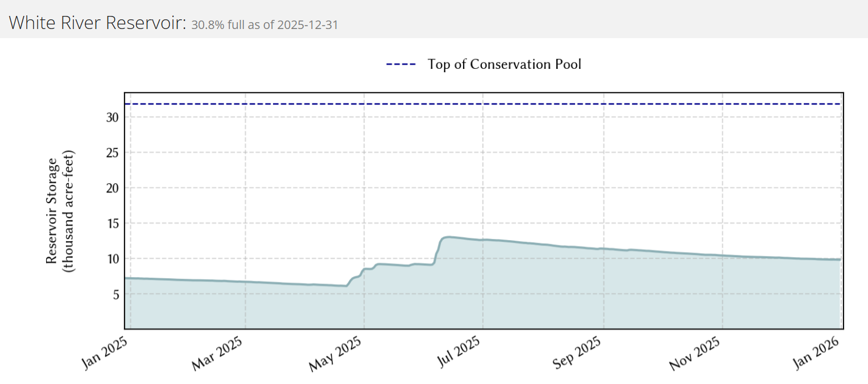Click the 30 y-axis tick label

(x=113, y=117)
